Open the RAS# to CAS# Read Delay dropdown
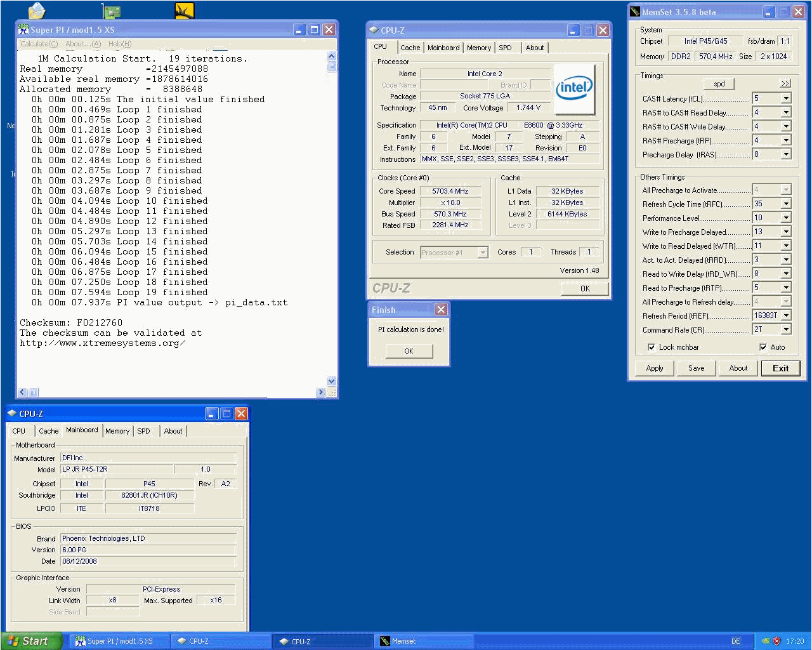Viewport: 812px width, 650px height. [786, 112]
